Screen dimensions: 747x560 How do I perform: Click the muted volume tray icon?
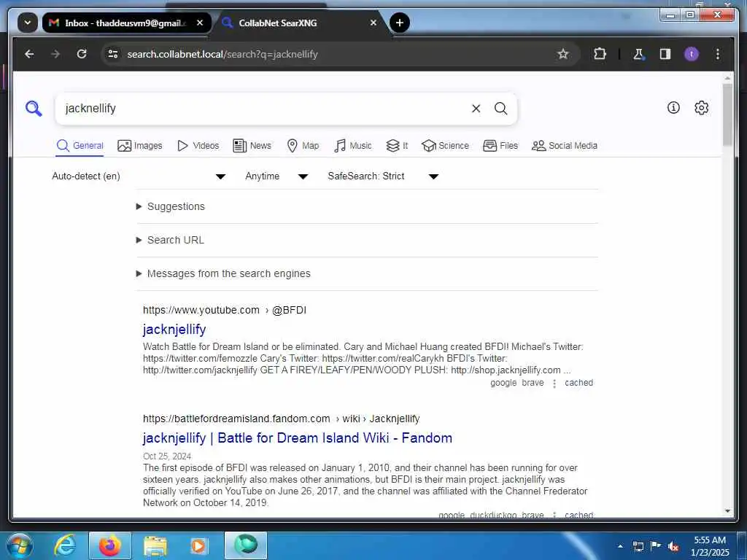pyautogui.click(x=673, y=546)
